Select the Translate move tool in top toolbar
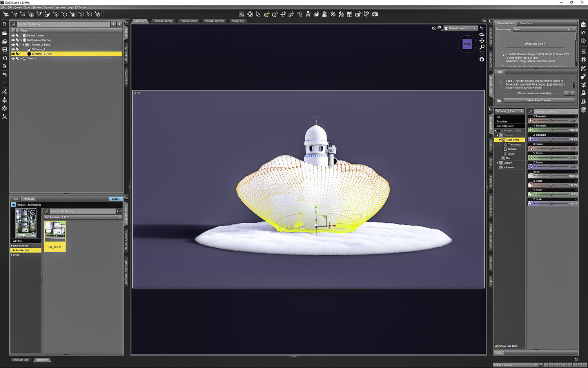 pyautogui.click(x=283, y=15)
